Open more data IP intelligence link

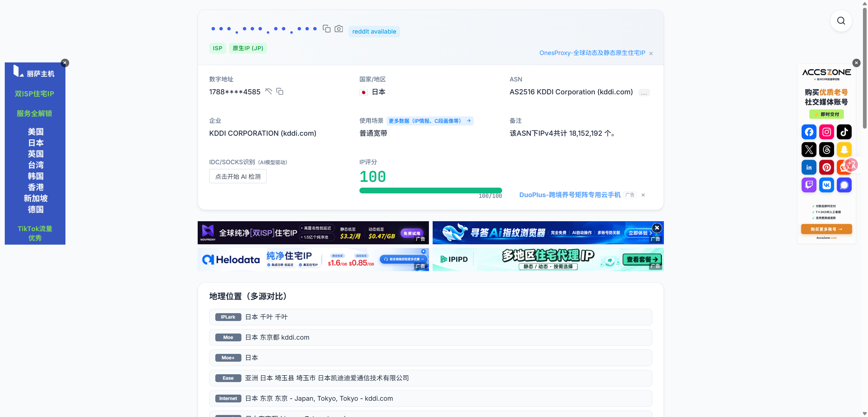click(430, 121)
